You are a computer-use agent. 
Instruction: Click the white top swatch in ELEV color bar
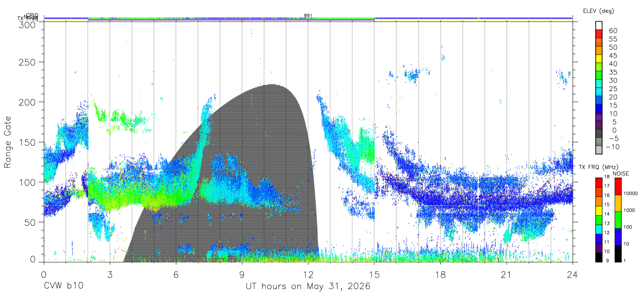click(x=599, y=25)
